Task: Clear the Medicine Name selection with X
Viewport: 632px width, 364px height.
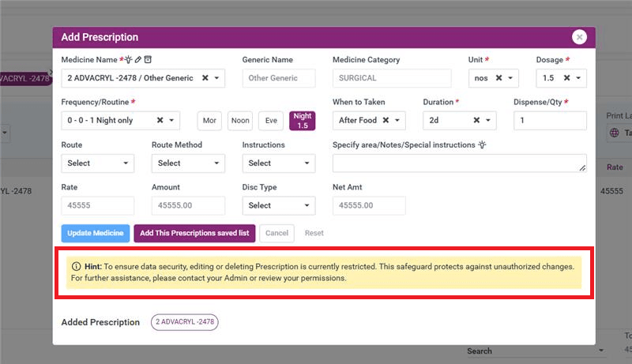Action: pos(205,78)
